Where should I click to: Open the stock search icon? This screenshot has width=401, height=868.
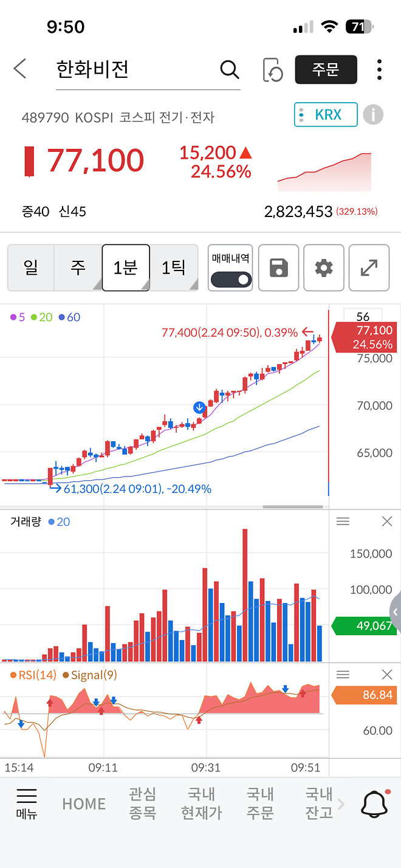coord(229,70)
